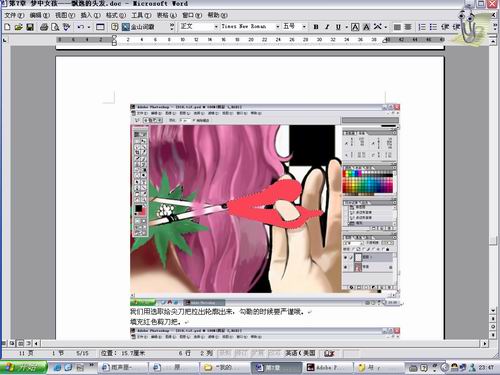
Task: Switch to Outline view button
Action: 28,343
